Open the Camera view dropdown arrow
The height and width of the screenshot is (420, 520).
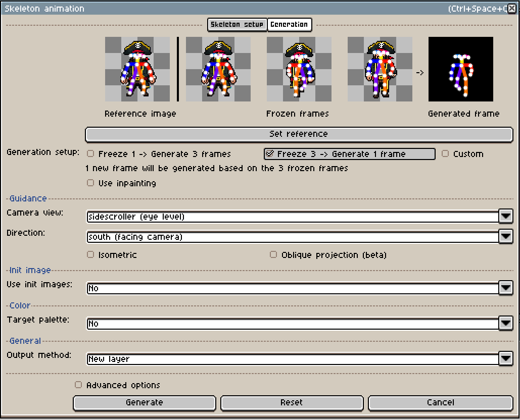505,216
